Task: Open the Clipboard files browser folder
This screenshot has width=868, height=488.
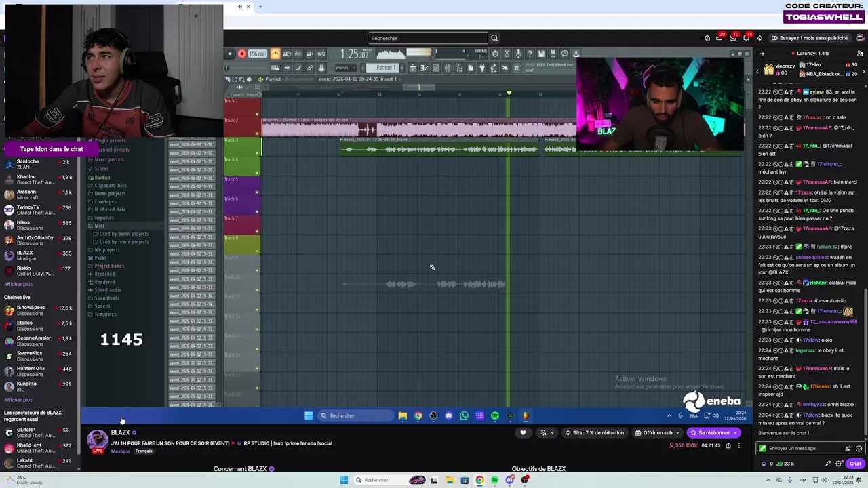Action: tap(110, 186)
